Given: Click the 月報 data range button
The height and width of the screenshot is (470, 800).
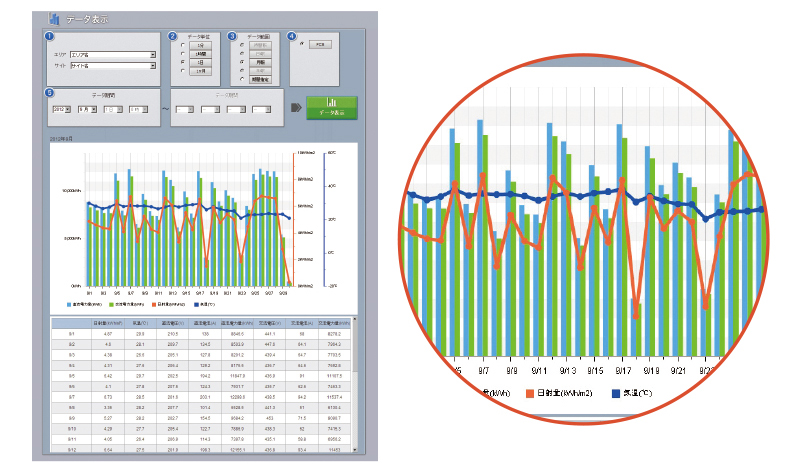Looking at the screenshot, I should coord(260,62).
